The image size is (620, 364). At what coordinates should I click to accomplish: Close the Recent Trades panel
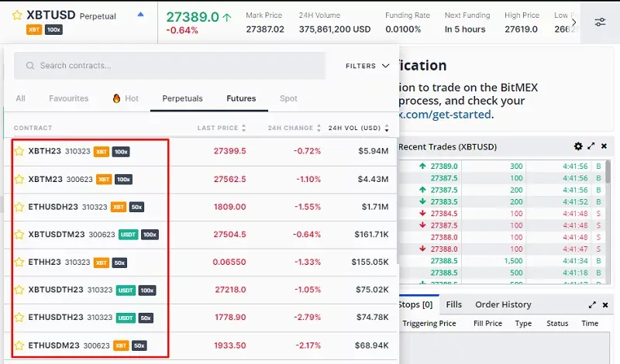604,146
